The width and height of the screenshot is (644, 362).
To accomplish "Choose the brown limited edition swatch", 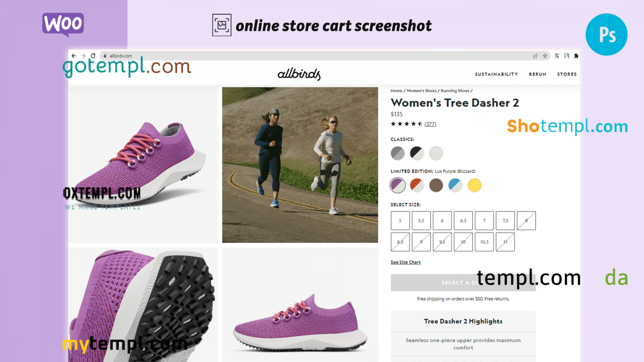I will (436, 185).
